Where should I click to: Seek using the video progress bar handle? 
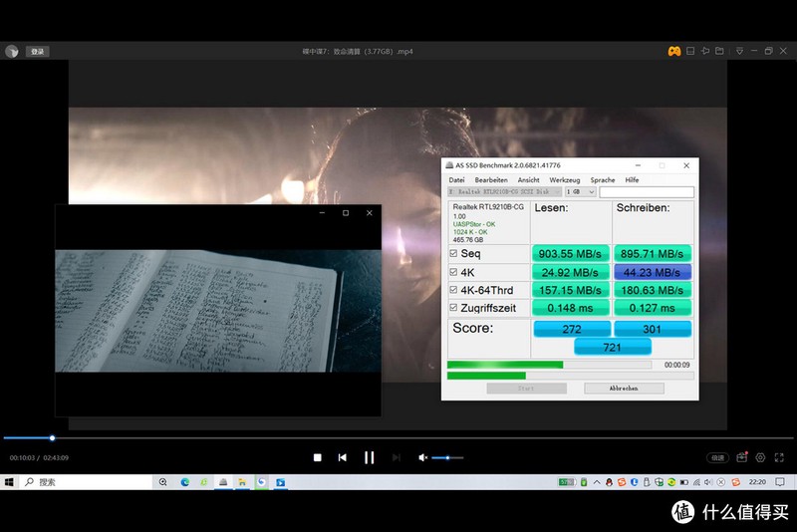52,438
